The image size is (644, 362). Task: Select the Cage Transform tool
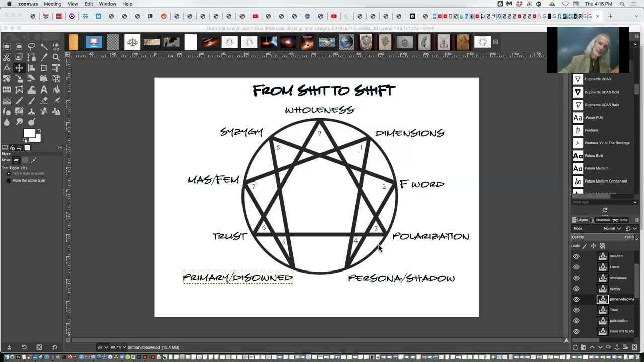click(x=19, y=89)
